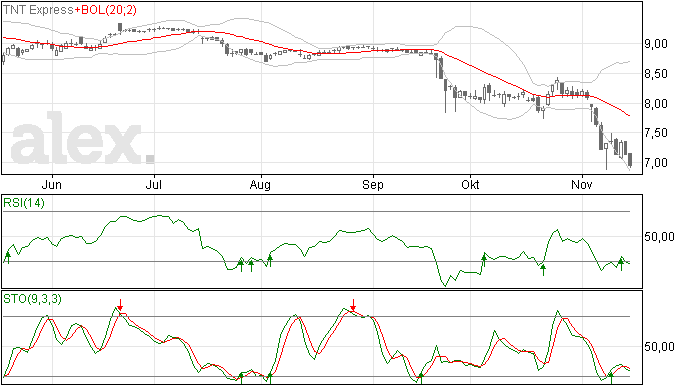
Task: Click the green RSI buy arrow in November
Action: pyautogui.click(x=621, y=264)
